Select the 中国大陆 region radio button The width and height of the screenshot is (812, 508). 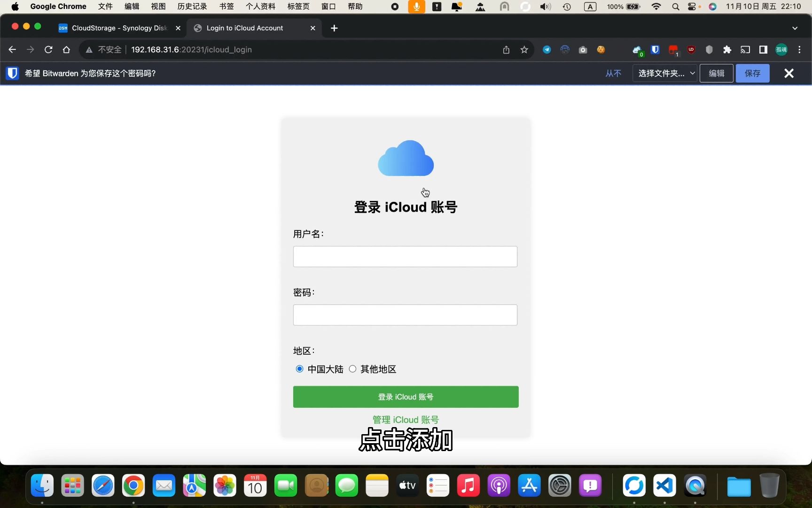point(299,369)
